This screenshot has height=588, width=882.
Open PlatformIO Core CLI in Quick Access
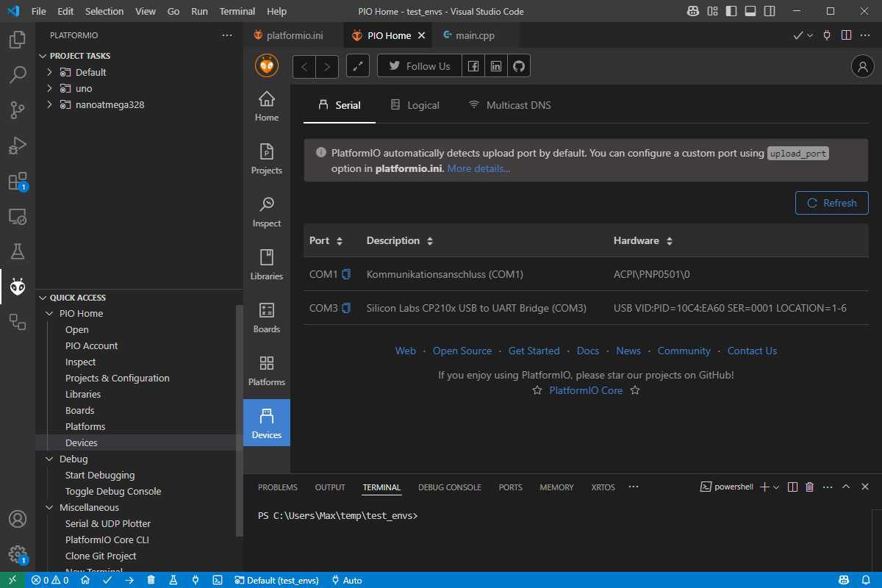pos(107,539)
